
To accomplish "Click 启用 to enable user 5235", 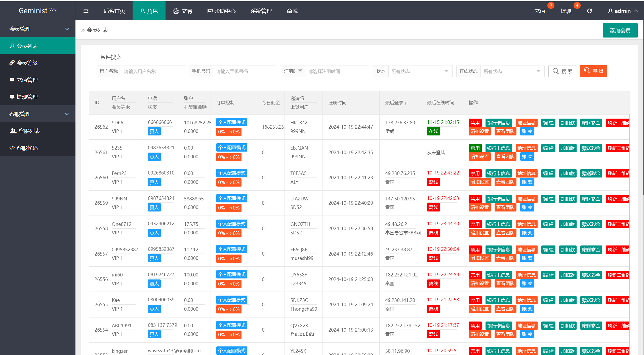I will (475, 148).
